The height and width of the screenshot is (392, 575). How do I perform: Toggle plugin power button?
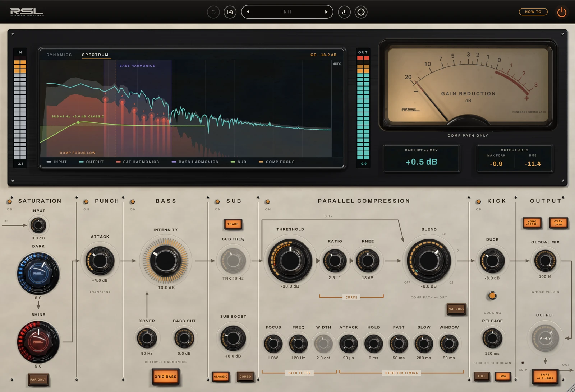click(x=562, y=12)
